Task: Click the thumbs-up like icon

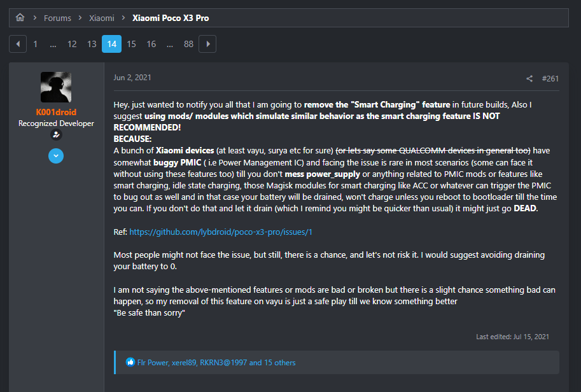Action: click(x=131, y=363)
